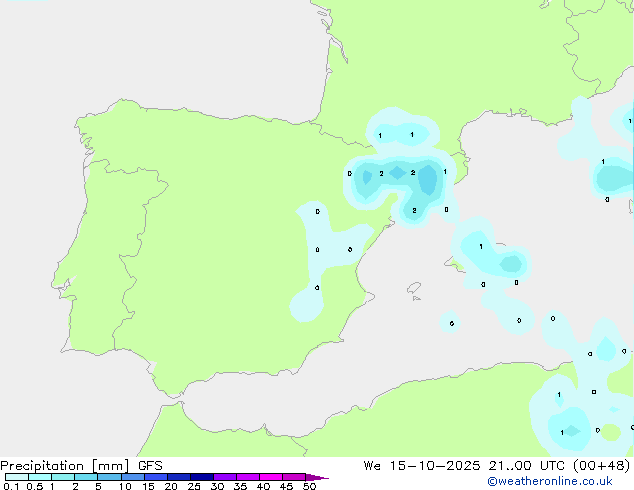634x490 pixels.
Task: Click the 10–15 mm legend color swatch
Action: pos(133,477)
